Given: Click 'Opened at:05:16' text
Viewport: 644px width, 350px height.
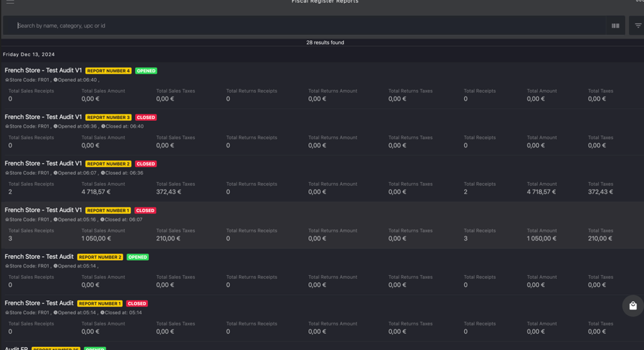Looking at the screenshot, I should 77,220.
